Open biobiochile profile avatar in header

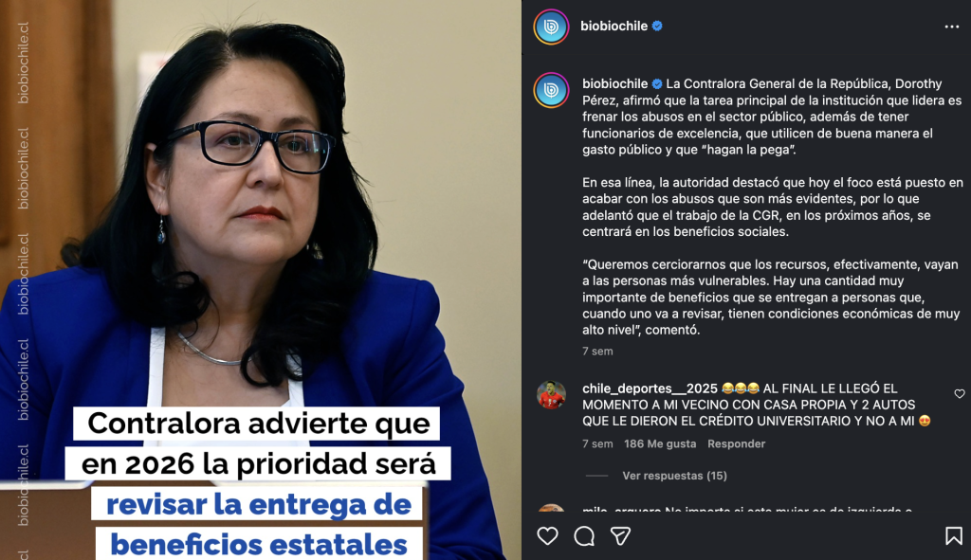[551, 27]
